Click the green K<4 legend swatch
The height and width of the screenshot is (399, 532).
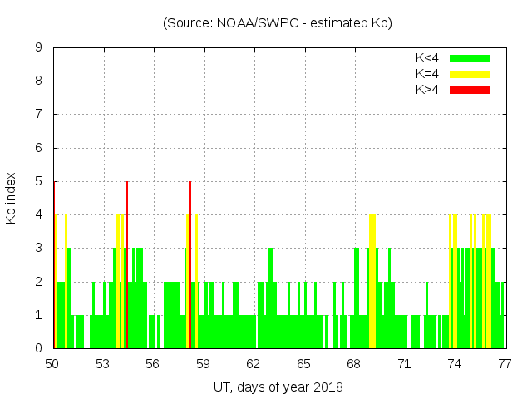470,58
